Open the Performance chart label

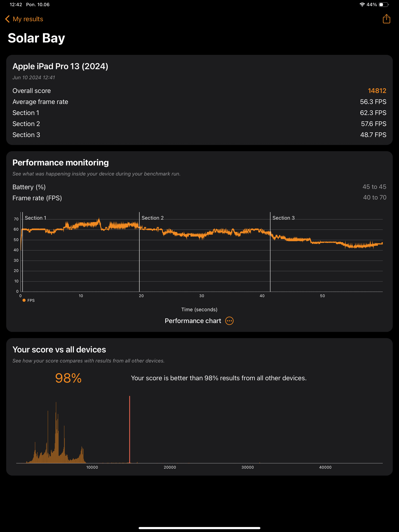click(193, 321)
